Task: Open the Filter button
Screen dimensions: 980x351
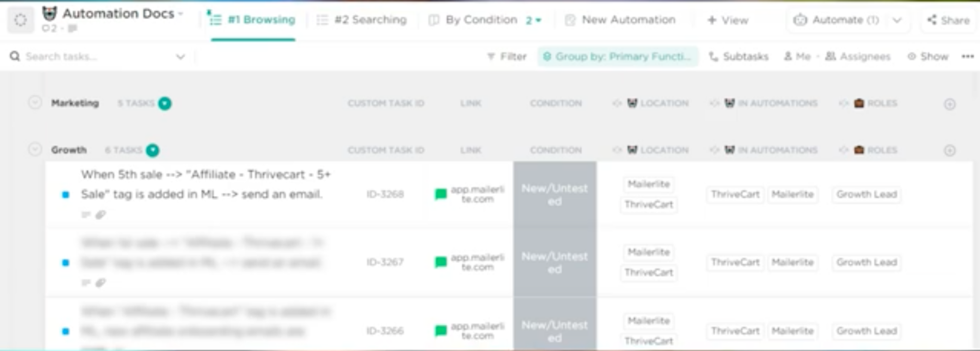Action: point(507,57)
